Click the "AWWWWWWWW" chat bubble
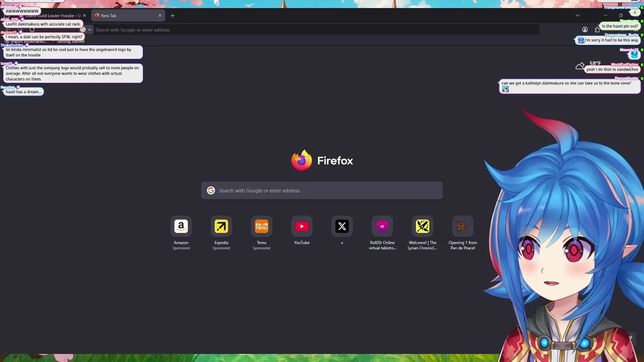This screenshot has width=644, height=362. (x=22, y=11)
